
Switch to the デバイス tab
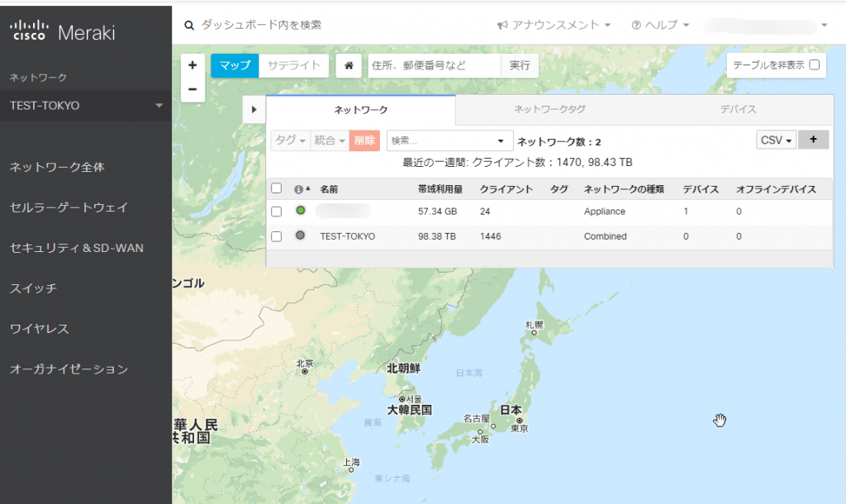(738, 110)
